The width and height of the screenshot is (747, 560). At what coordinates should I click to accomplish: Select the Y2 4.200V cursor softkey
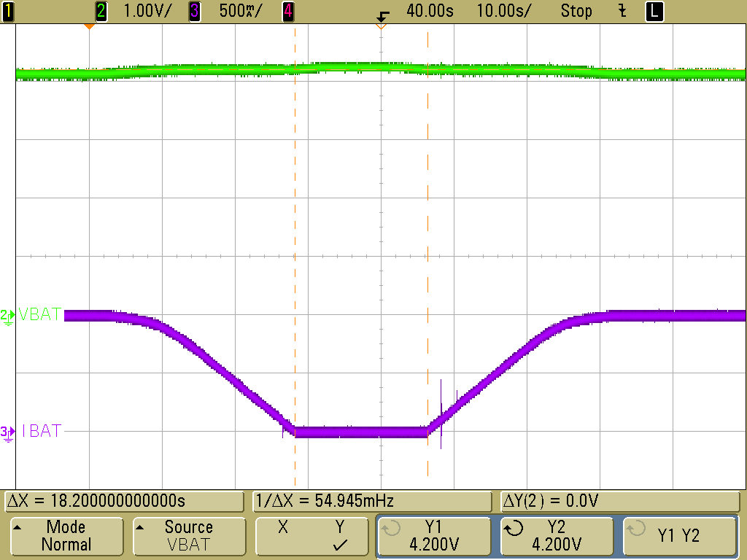click(557, 536)
